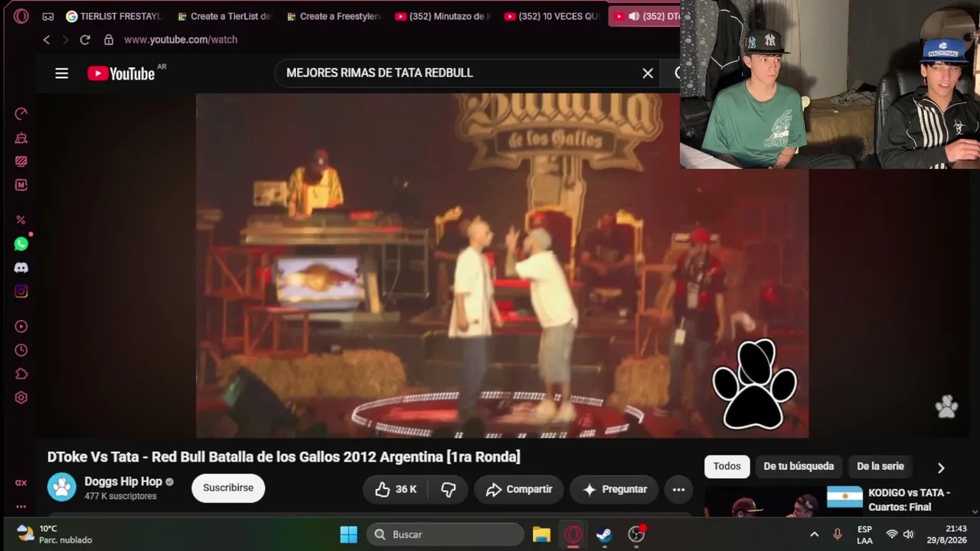Open the YouTube hamburger guide menu
980x551 pixels.
point(62,73)
